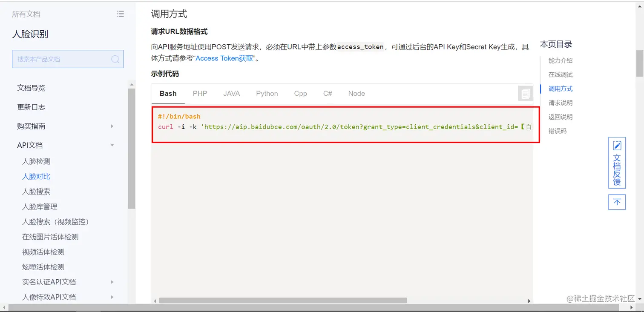Open 炫瞳活体检测 document
The height and width of the screenshot is (312, 644).
[x=43, y=267]
